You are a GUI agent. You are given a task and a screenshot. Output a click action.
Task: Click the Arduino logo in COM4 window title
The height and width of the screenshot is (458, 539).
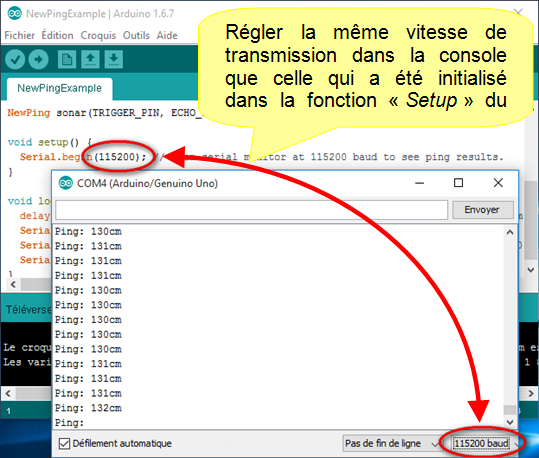click(66, 183)
